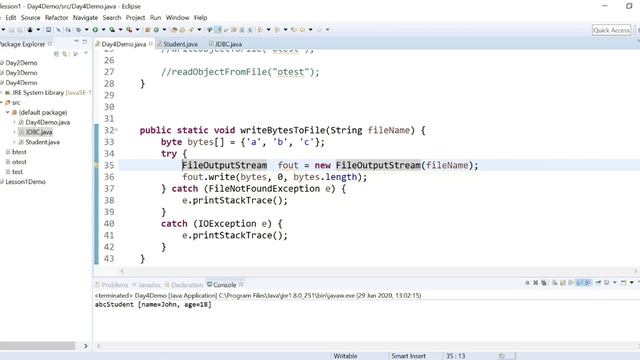This screenshot has width=640, height=360.
Task: Click Terminate square in Console toolbar
Action: (x=527, y=282)
